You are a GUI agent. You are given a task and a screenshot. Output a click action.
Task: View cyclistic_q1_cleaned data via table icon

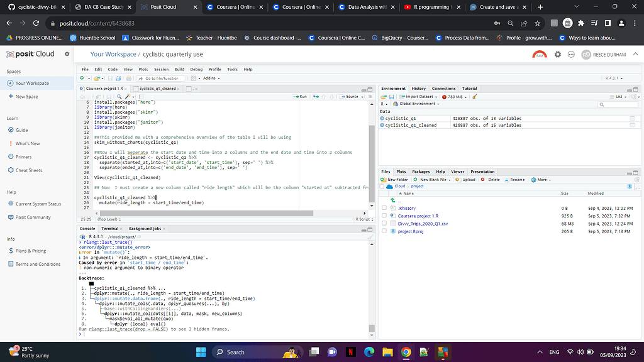pos(632,125)
